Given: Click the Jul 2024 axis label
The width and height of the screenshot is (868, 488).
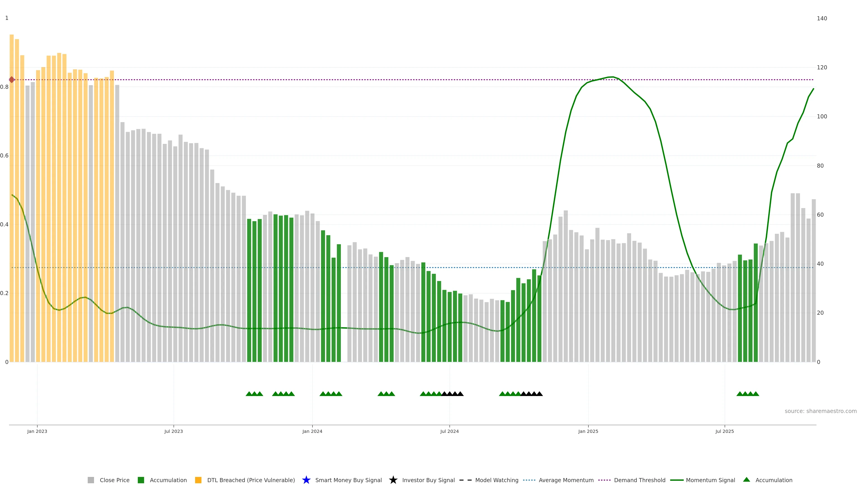Looking at the screenshot, I should point(449,432).
